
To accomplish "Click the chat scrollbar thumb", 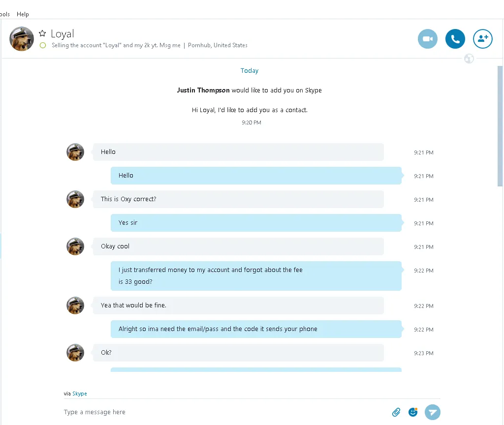I will tap(500, 125).
